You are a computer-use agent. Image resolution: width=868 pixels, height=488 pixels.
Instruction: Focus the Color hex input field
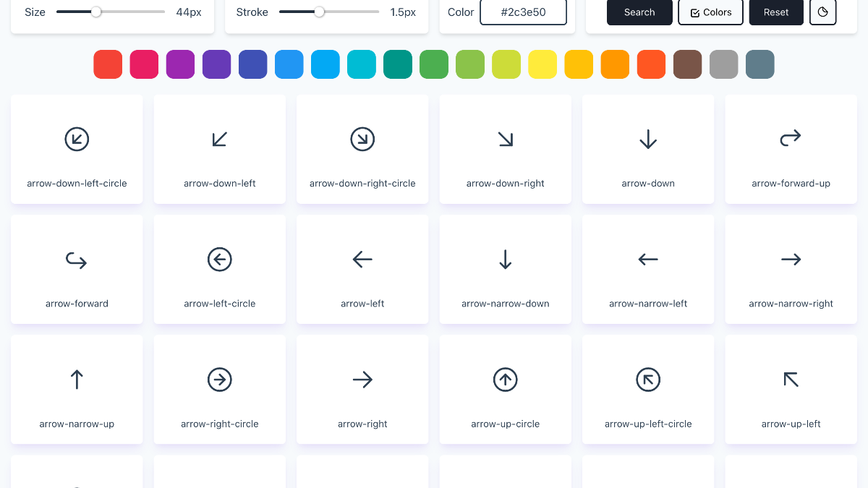tap(523, 12)
